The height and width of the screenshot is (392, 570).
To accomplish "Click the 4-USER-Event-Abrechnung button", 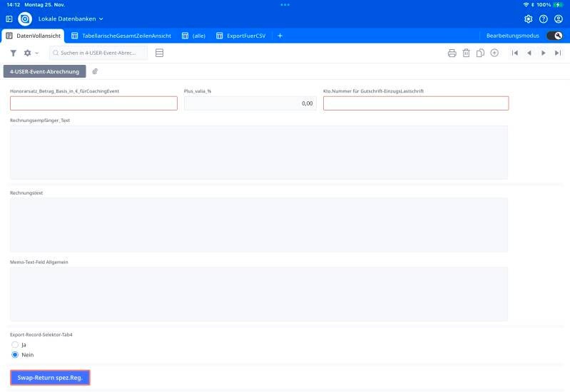I will pyautogui.click(x=44, y=71).
